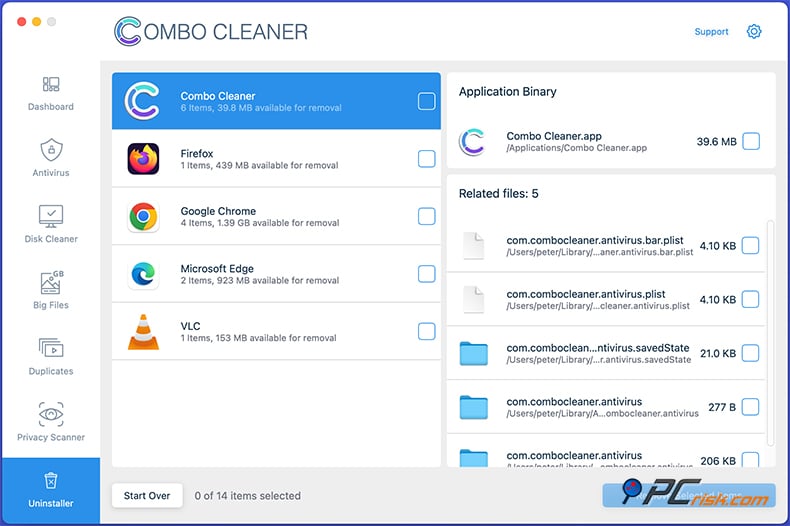Click the Uninstaller label in sidebar
The width and height of the screenshot is (790, 526).
click(51, 503)
